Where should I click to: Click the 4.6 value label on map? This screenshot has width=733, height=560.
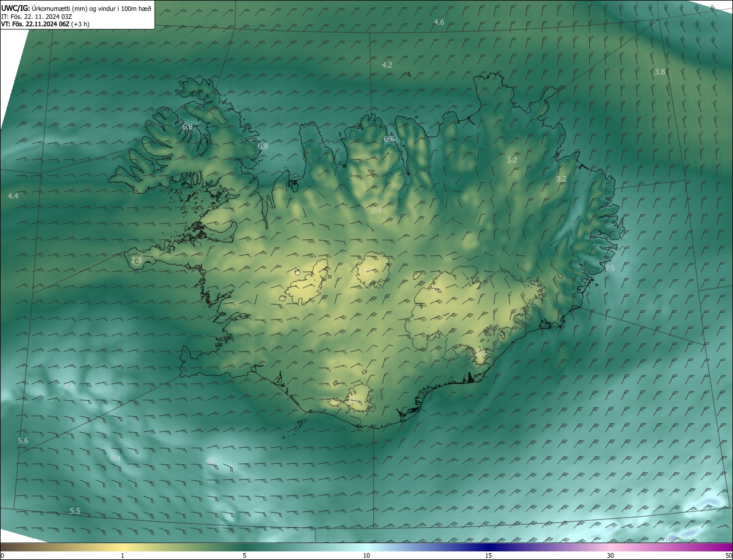point(439,22)
